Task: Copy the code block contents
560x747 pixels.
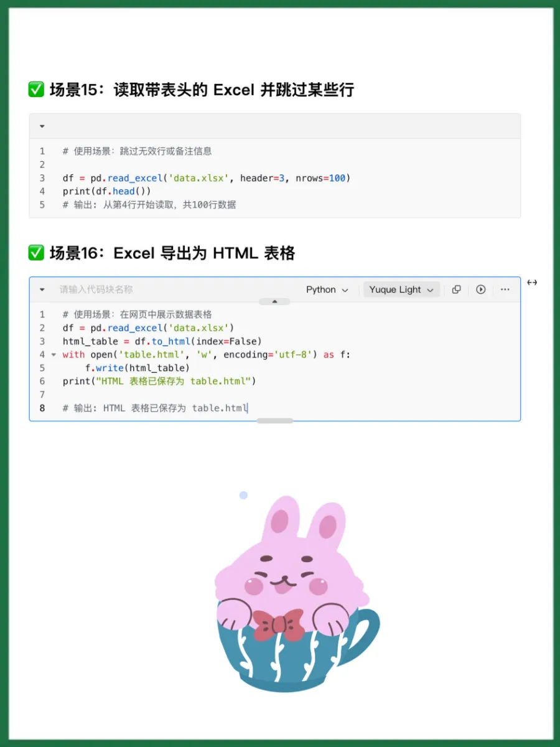Action: tap(457, 289)
